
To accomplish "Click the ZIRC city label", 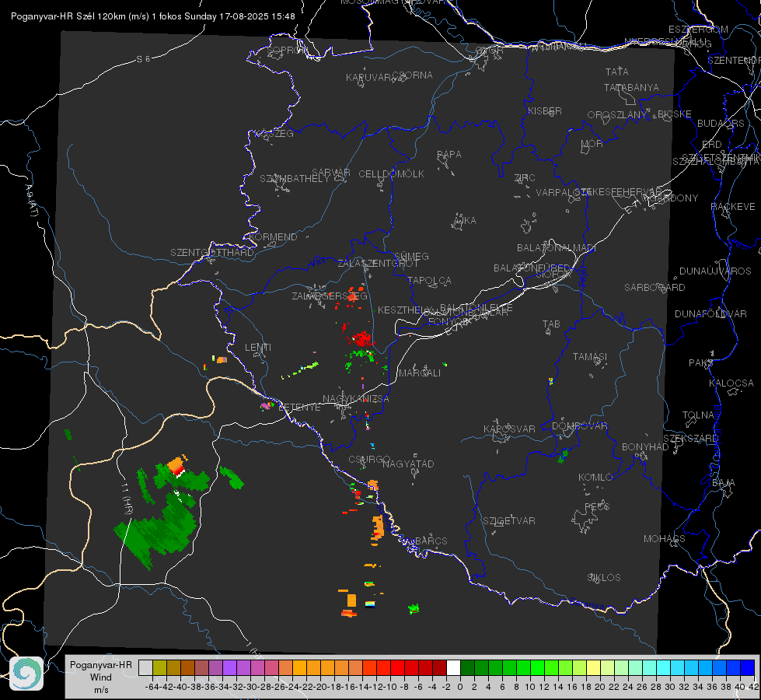I will pyautogui.click(x=525, y=178).
